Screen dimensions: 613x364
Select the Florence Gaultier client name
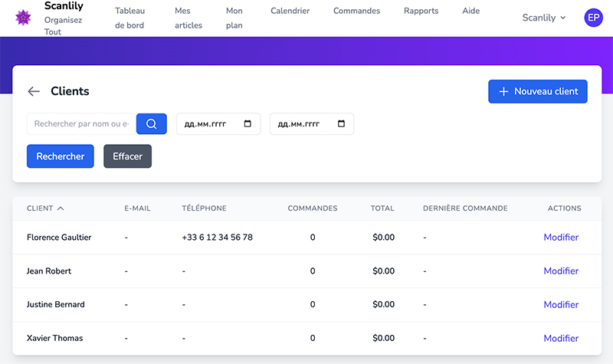click(x=59, y=238)
